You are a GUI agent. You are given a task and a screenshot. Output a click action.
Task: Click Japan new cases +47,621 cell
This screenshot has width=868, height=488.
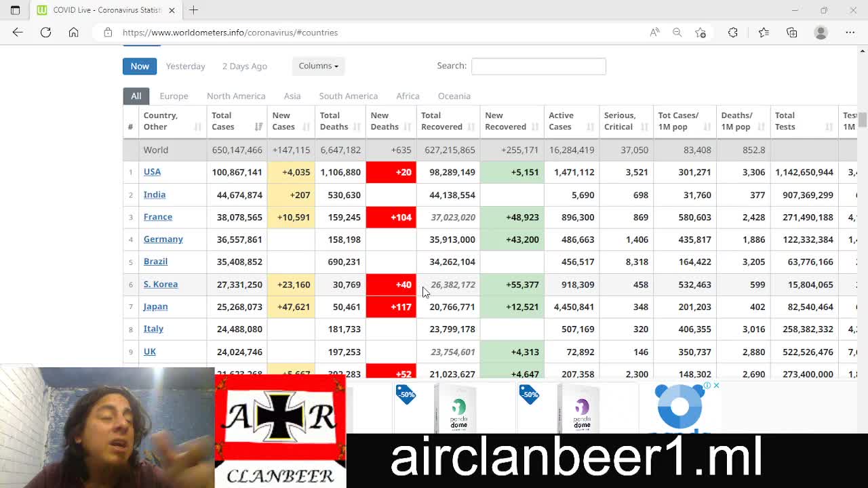[291, 306]
